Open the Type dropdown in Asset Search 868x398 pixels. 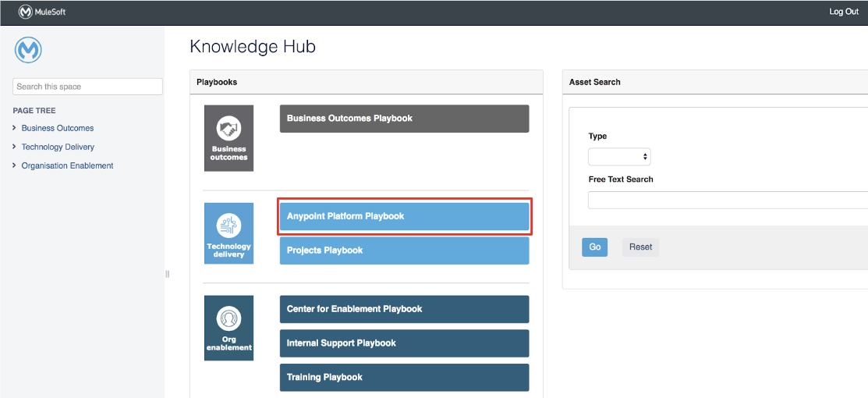[619, 157]
